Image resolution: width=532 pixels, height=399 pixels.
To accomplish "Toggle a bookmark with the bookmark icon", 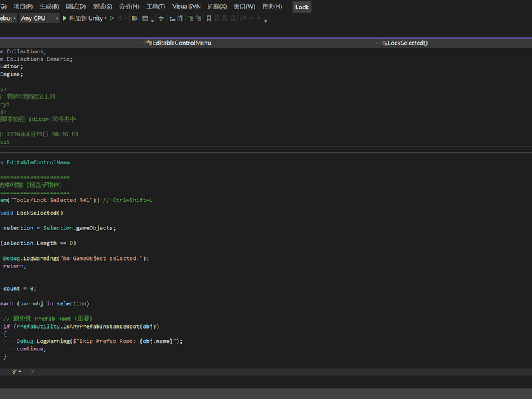I will point(209,19).
